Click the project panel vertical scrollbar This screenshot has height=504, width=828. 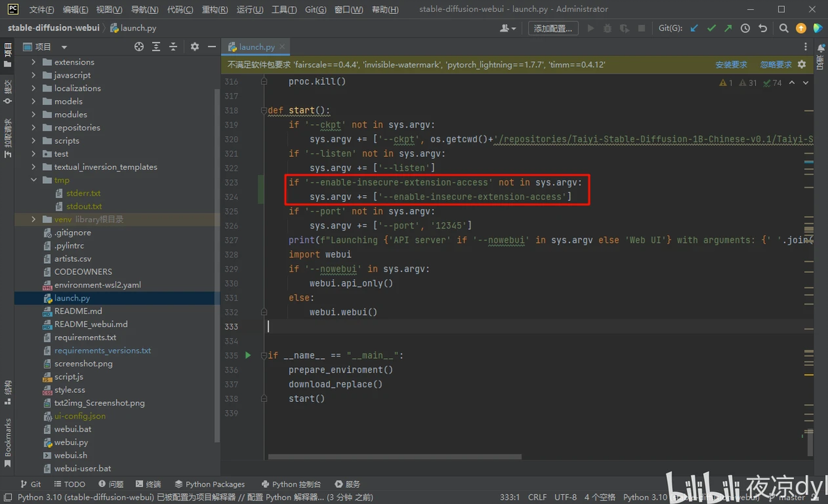tap(217, 267)
